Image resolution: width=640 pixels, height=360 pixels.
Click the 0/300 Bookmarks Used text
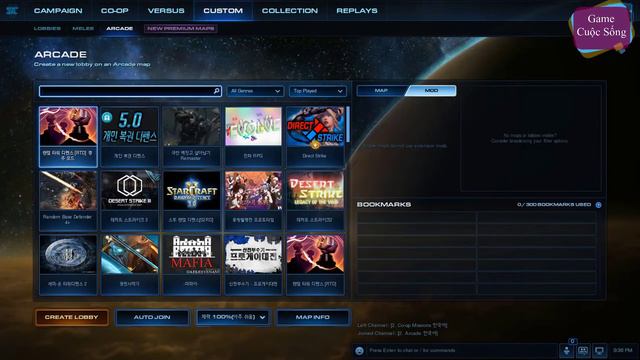(554, 204)
